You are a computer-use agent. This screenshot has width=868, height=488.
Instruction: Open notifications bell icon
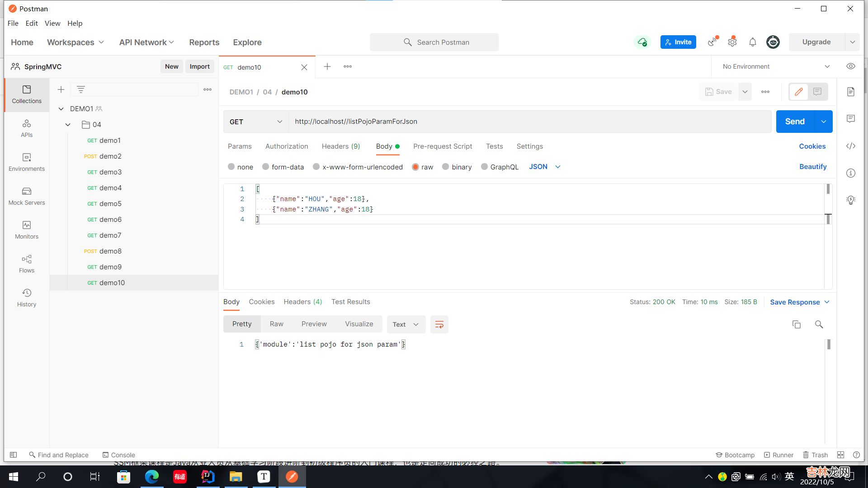point(753,42)
